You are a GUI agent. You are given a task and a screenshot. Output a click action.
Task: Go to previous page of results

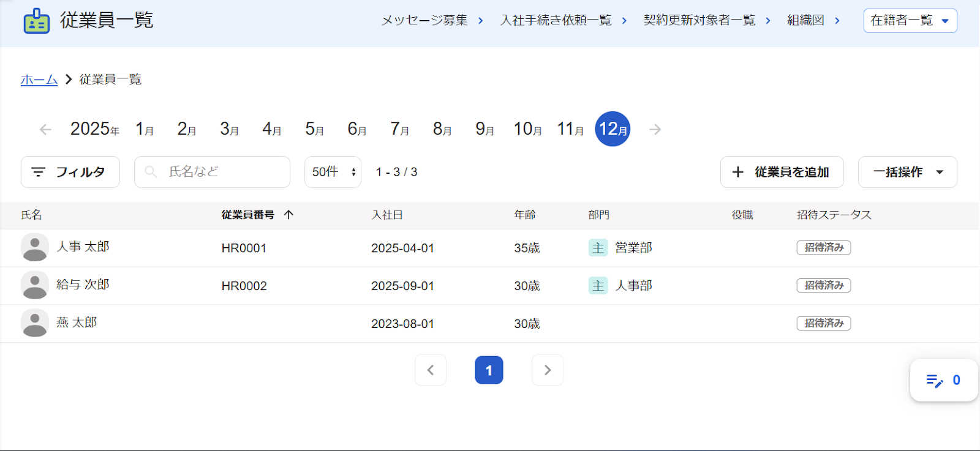431,370
